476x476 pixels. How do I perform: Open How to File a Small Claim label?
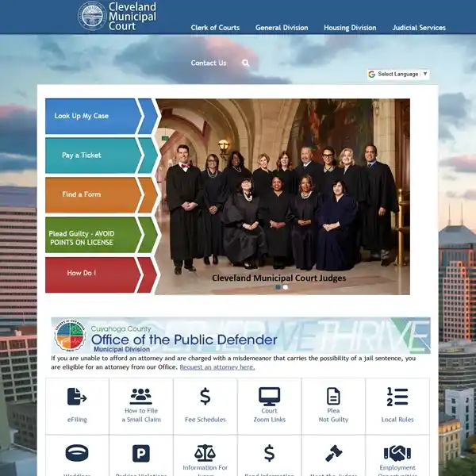pos(141,415)
